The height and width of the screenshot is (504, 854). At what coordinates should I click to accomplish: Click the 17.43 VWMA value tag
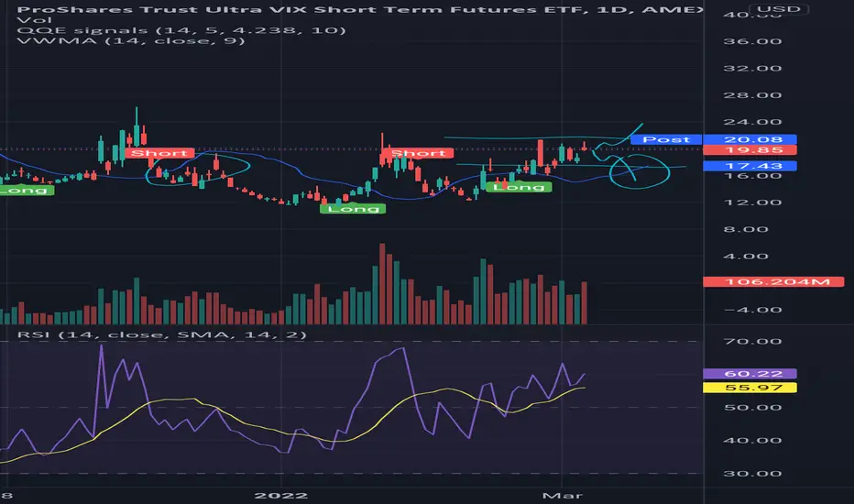[x=750, y=166]
